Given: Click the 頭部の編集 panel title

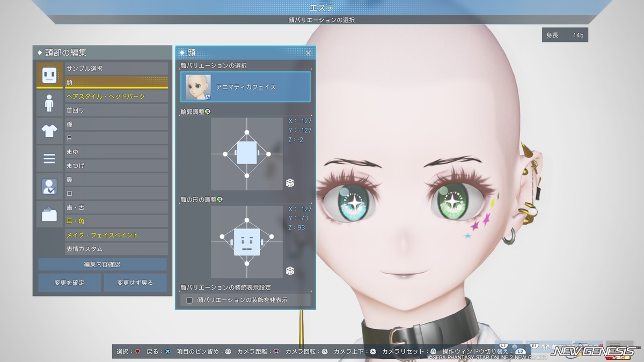Looking at the screenshot, I should coord(66,53).
